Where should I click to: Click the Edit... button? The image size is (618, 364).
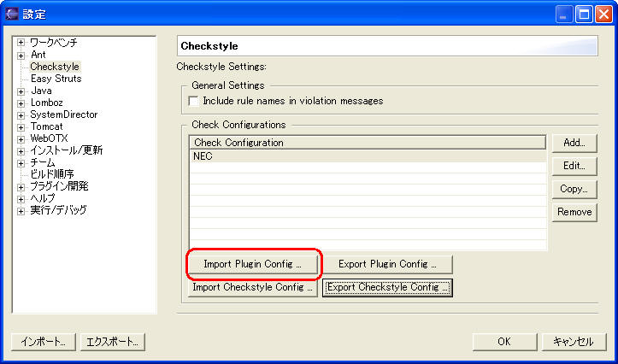[574, 166]
